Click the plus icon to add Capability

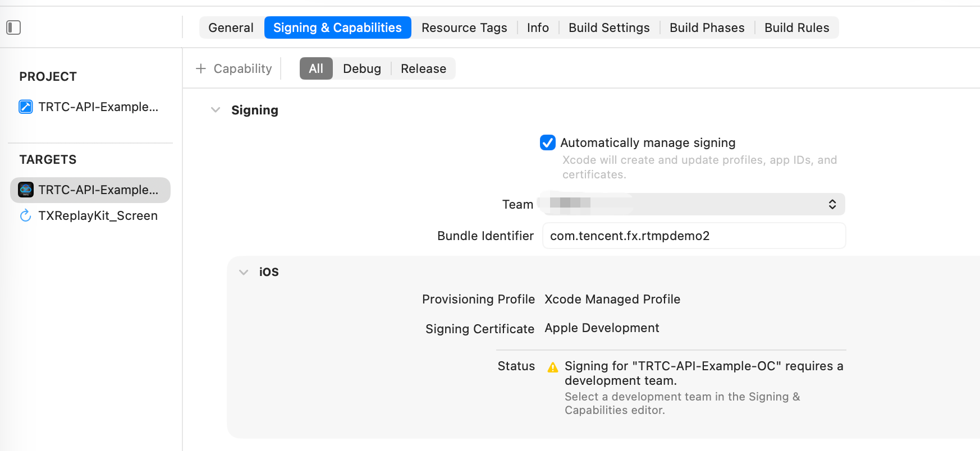[201, 68]
